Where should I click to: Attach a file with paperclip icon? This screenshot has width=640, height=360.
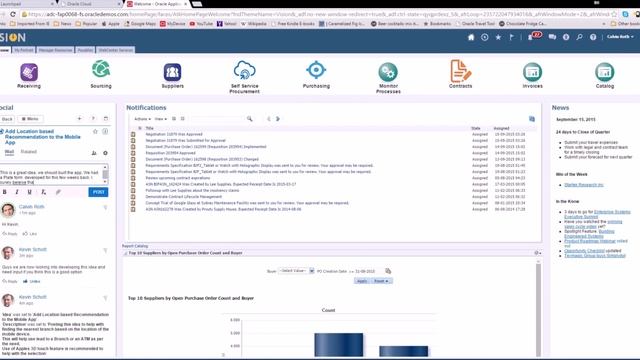coord(58,192)
